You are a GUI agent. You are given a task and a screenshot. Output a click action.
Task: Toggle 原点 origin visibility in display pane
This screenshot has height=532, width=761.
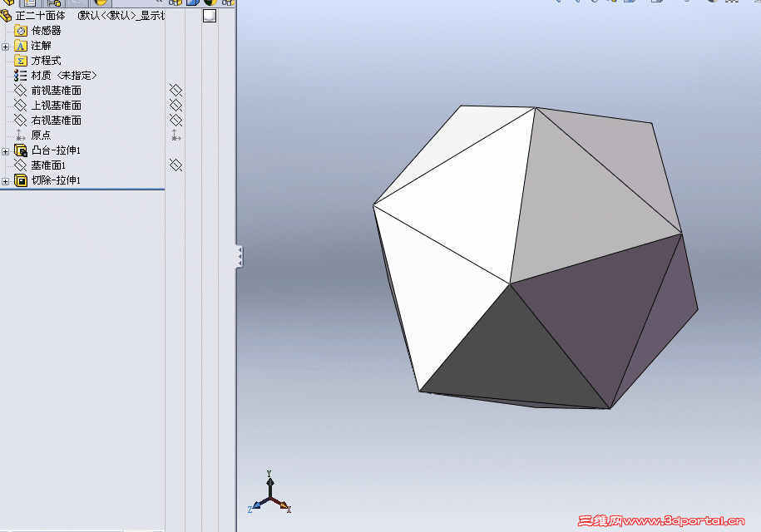pos(176,135)
